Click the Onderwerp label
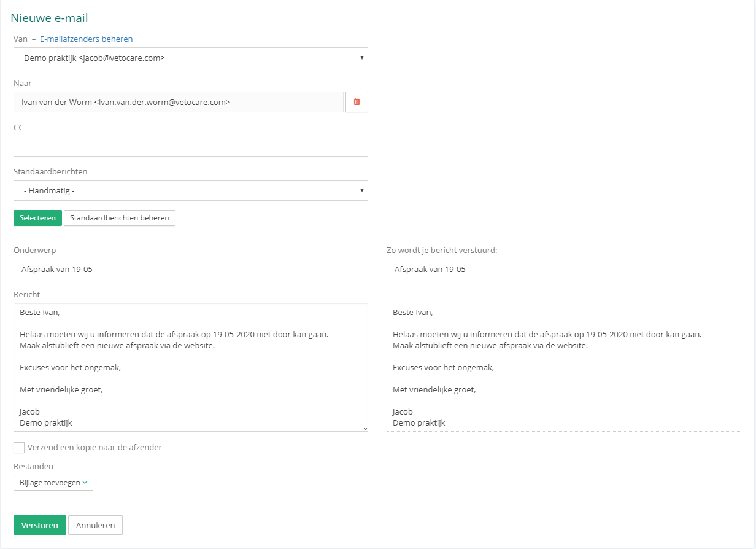This screenshot has width=756, height=549. (35, 250)
